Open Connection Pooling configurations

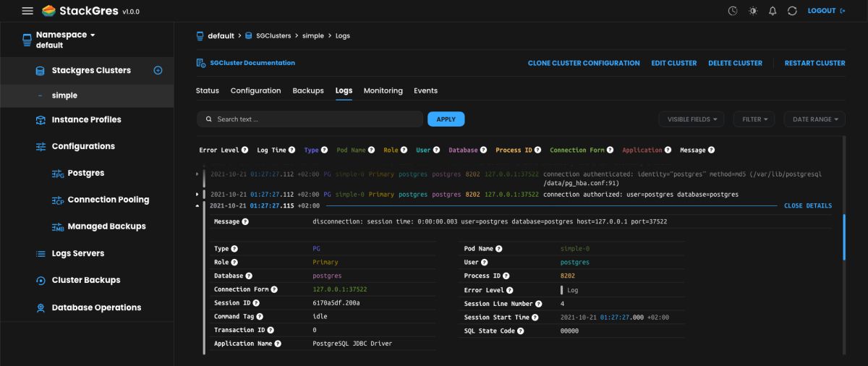coord(108,200)
